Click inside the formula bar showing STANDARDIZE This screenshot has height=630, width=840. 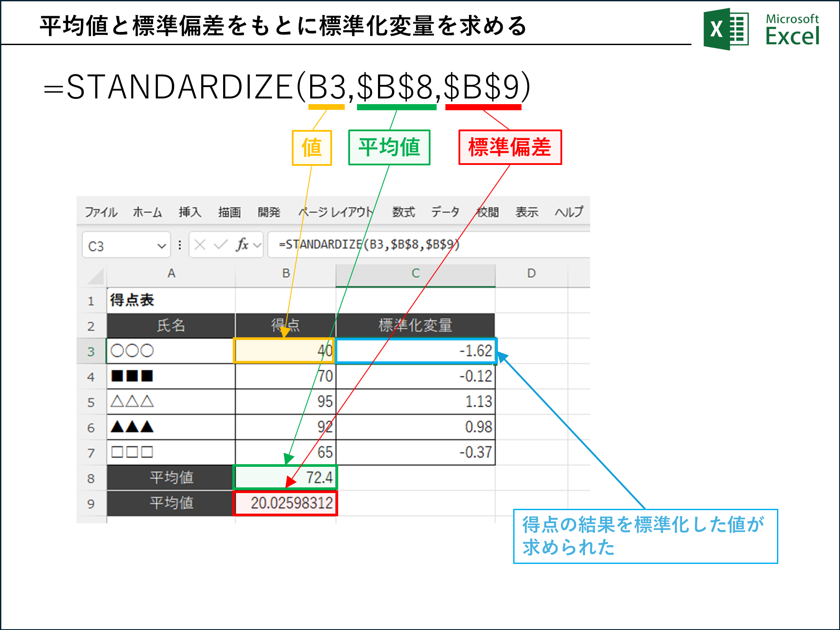point(367,245)
